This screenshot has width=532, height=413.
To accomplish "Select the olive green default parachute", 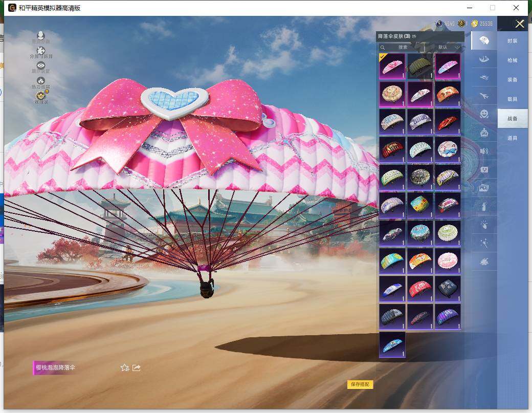I will click(420, 66).
